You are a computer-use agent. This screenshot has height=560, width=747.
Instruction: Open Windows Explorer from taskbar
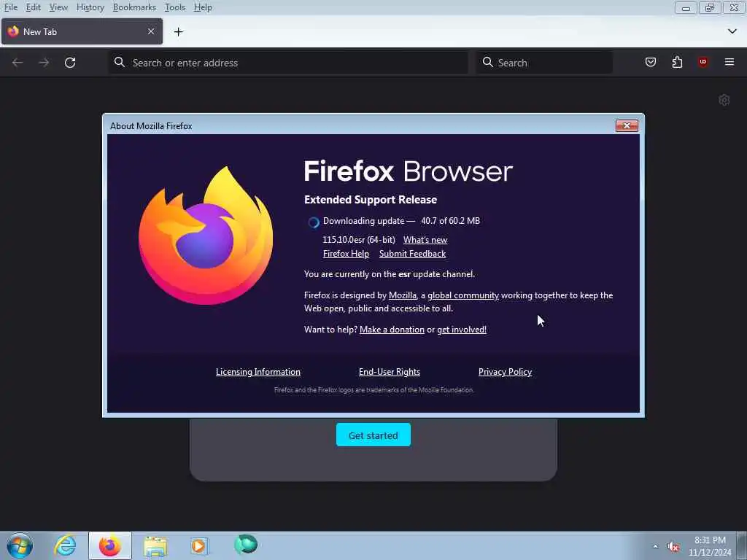coord(155,546)
